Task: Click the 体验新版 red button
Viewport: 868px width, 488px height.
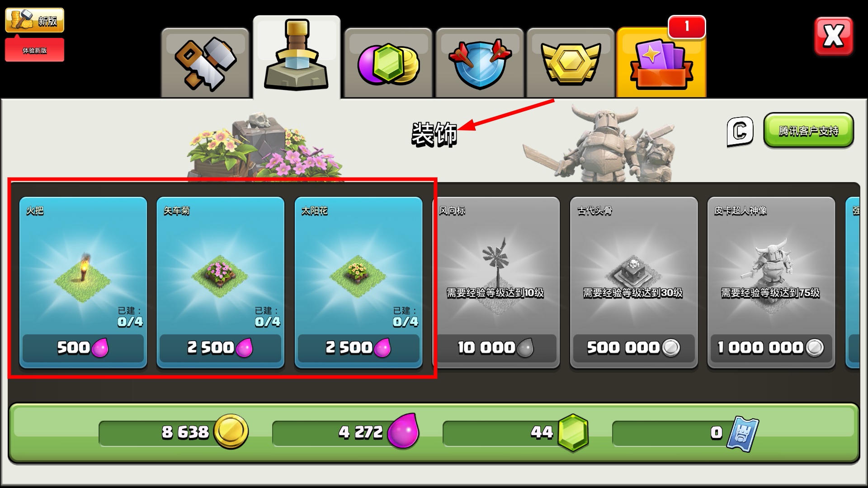Action: pos(35,50)
